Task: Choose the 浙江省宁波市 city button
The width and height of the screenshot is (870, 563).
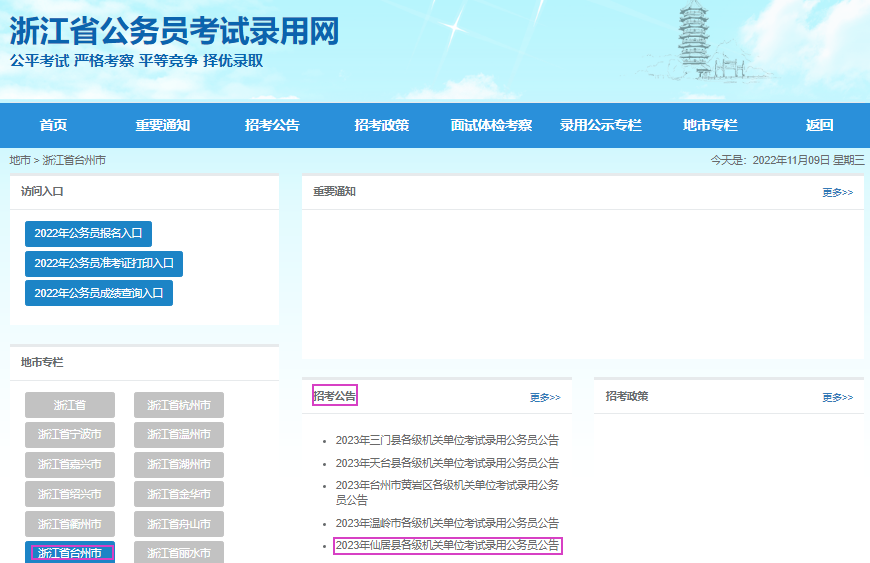Action: tap(70, 435)
